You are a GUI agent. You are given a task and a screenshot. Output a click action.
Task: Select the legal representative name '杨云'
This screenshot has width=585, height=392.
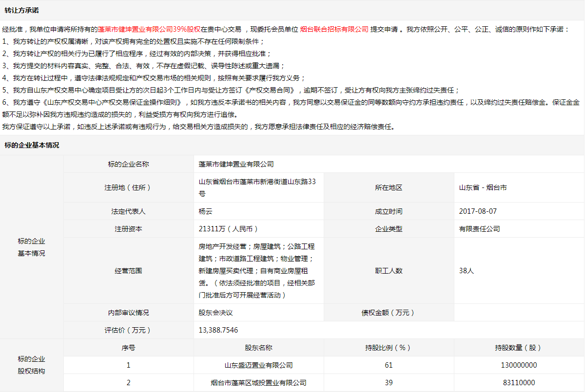[x=206, y=211]
